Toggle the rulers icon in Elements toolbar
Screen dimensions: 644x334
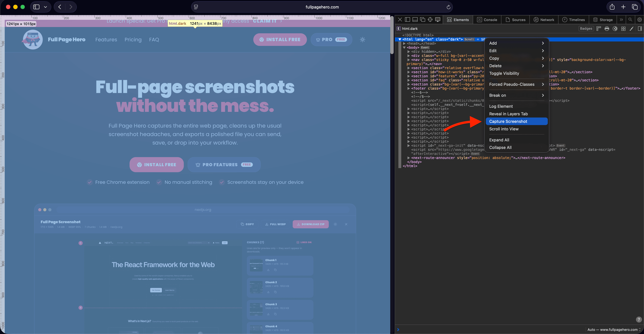click(x=599, y=28)
